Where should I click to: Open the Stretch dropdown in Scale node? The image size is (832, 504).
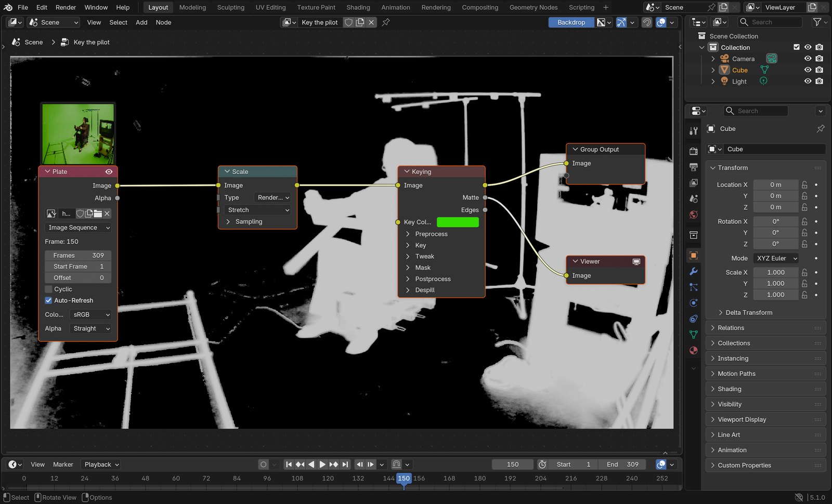pyautogui.click(x=258, y=210)
